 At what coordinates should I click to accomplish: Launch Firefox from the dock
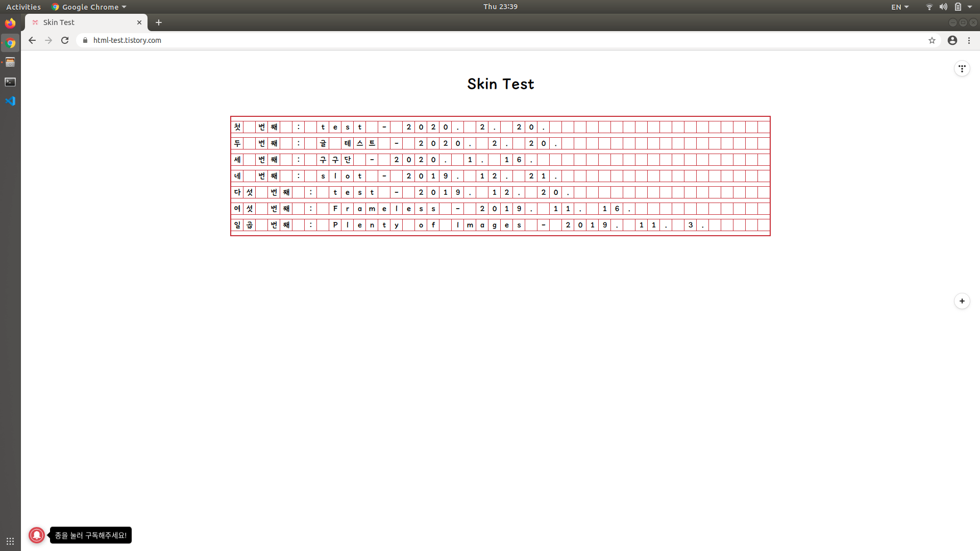(x=10, y=23)
